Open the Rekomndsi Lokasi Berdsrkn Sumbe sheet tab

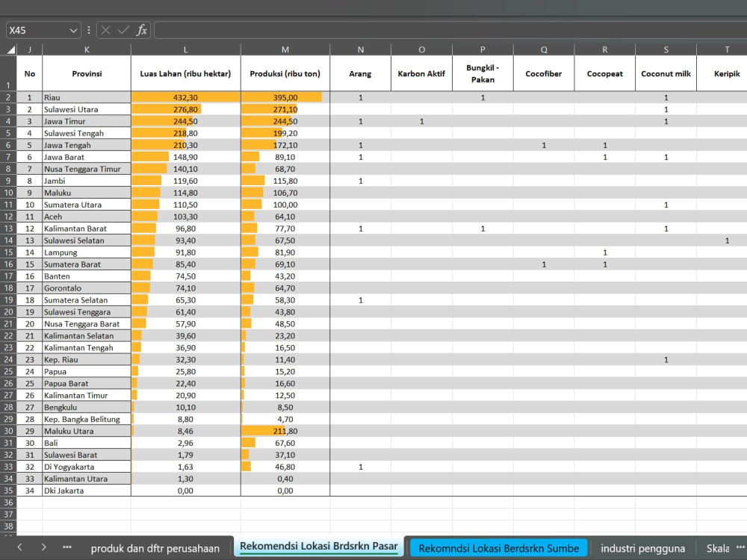click(x=499, y=549)
